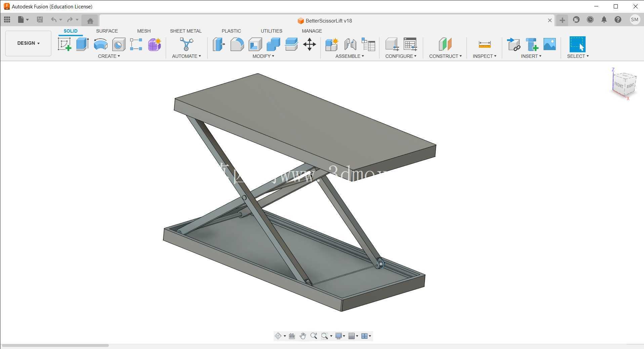644x349 pixels.
Task: Select the Offset Face tool
Action: click(291, 44)
